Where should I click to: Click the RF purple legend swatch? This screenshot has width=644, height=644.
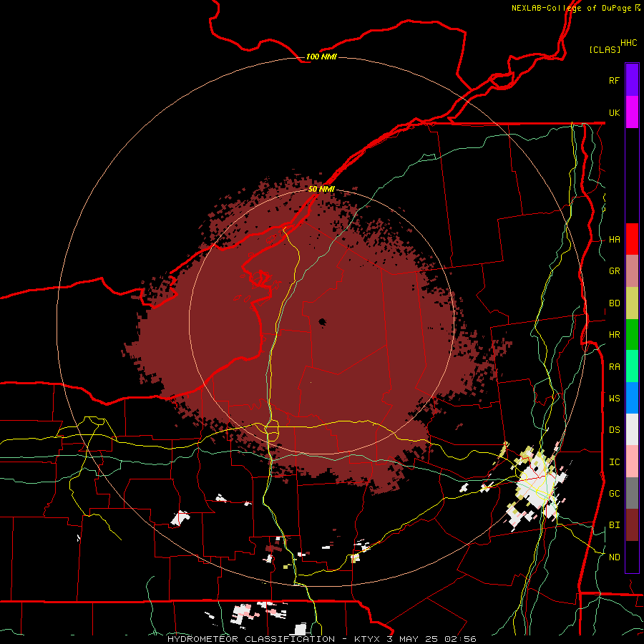632,80
